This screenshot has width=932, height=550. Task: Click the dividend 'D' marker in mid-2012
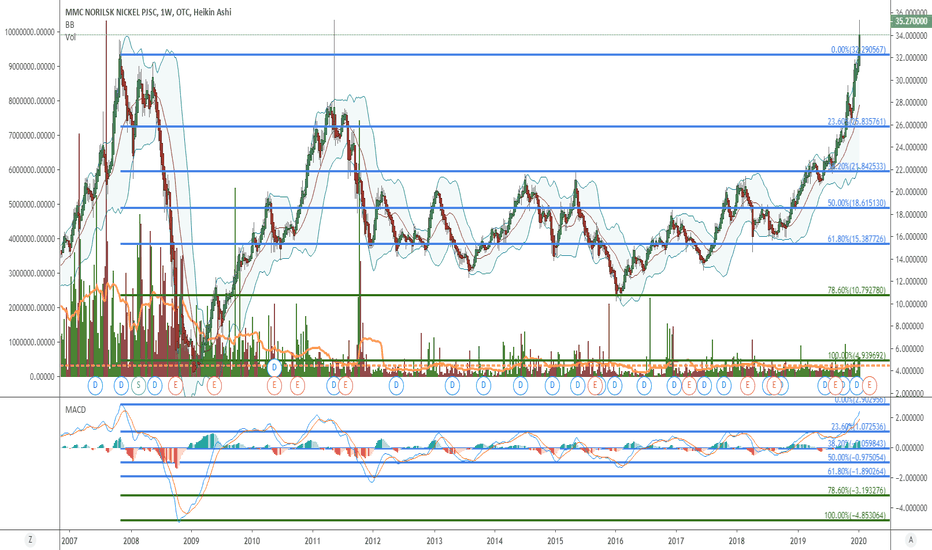pyautogui.click(x=396, y=385)
